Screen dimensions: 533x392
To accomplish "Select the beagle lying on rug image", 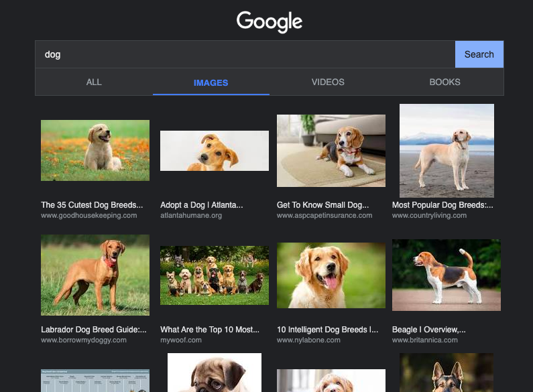I will tap(331, 151).
